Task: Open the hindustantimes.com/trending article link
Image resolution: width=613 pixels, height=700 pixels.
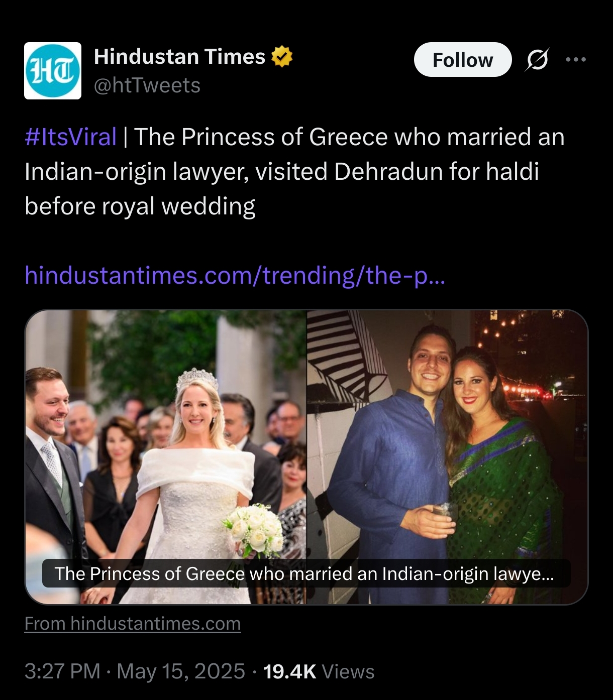Action: pyautogui.click(x=235, y=275)
